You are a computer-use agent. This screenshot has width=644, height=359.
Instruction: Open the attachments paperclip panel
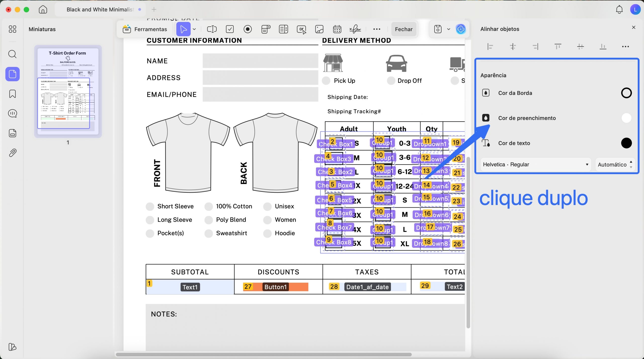(12, 153)
